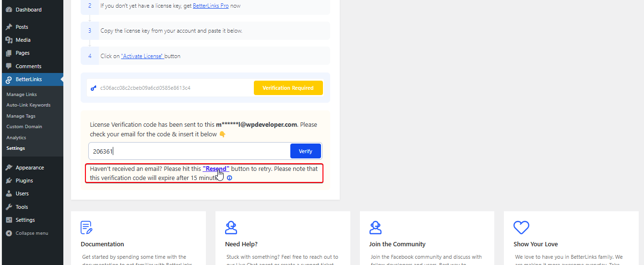The image size is (644, 265).
Task: Click the blue Verify button
Action: 306,151
